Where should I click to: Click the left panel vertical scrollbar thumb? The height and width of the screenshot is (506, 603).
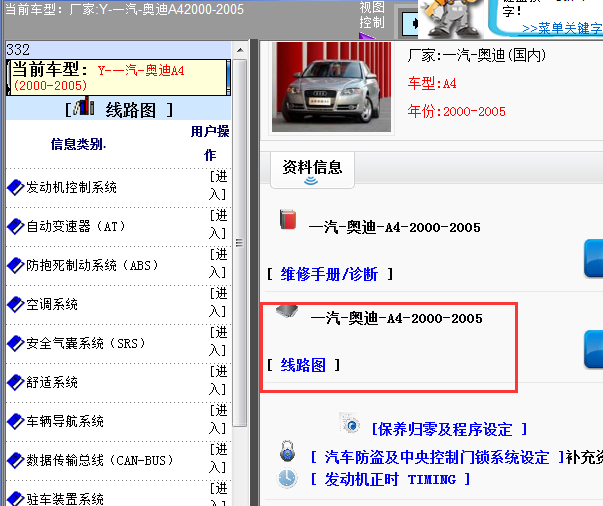[x=240, y=243]
